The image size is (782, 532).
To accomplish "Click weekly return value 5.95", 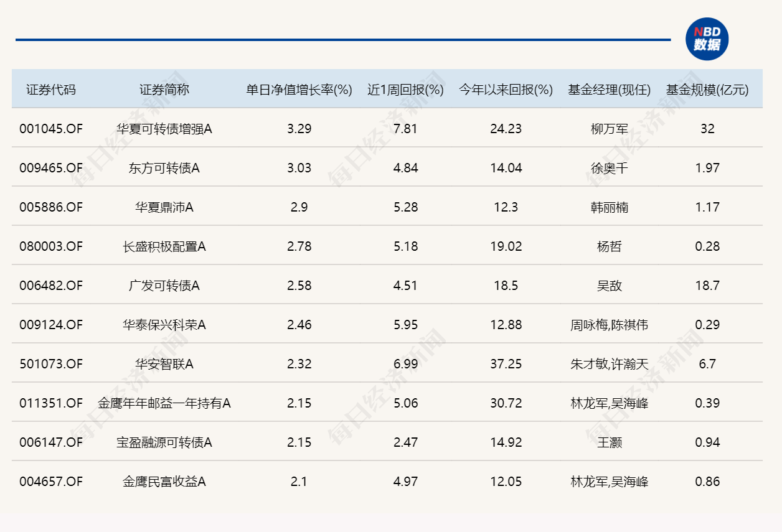I will 406,325.
